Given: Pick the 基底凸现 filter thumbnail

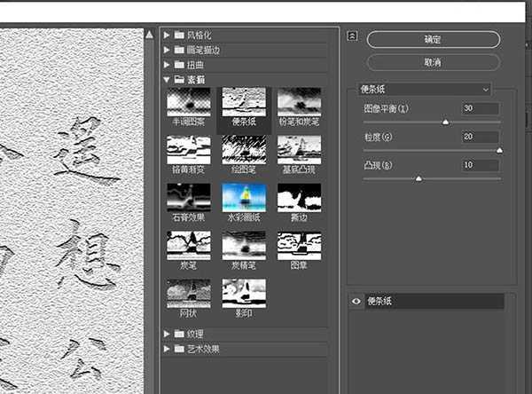Looking at the screenshot, I should click(x=299, y=149).
